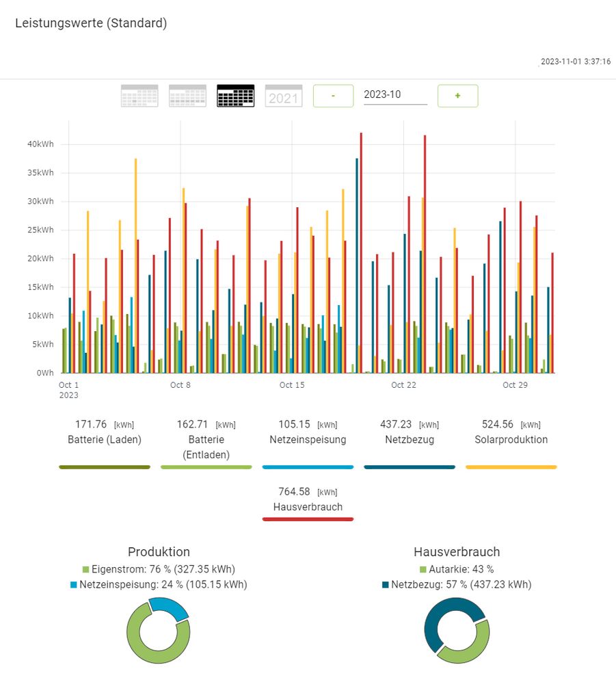Select the day view calendar icon
This screenshot has width=616, height=684.
[x=139, y=96]
